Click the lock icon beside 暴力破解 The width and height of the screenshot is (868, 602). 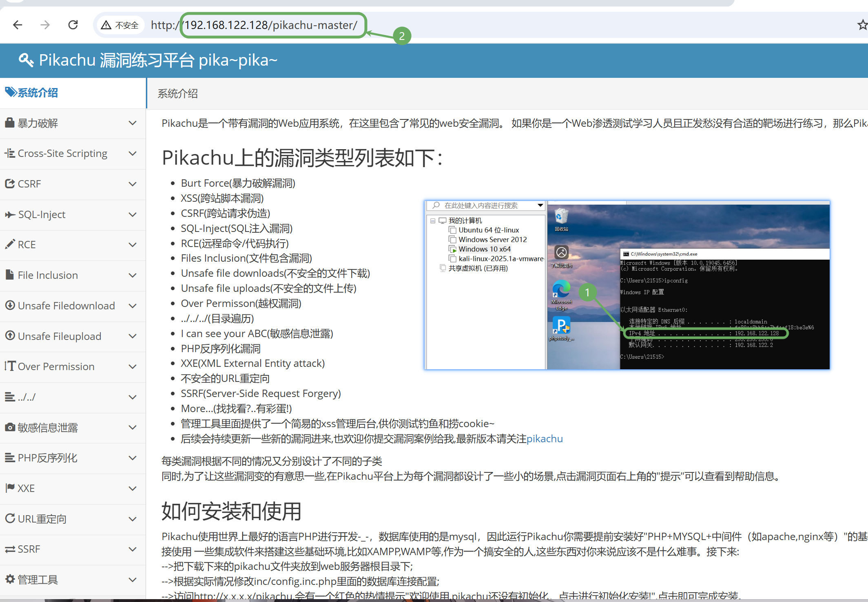(x=10, y=122)
